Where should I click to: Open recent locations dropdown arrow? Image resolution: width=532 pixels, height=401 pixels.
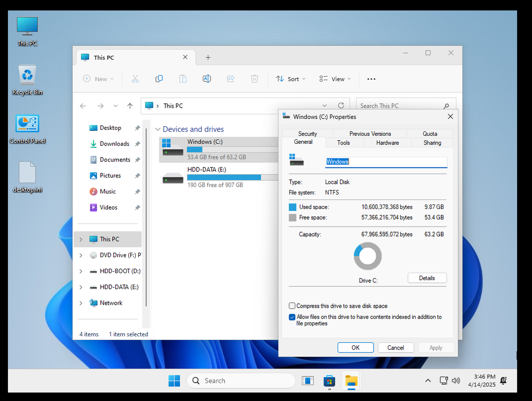pyautogui.click(x=115, y=106)
